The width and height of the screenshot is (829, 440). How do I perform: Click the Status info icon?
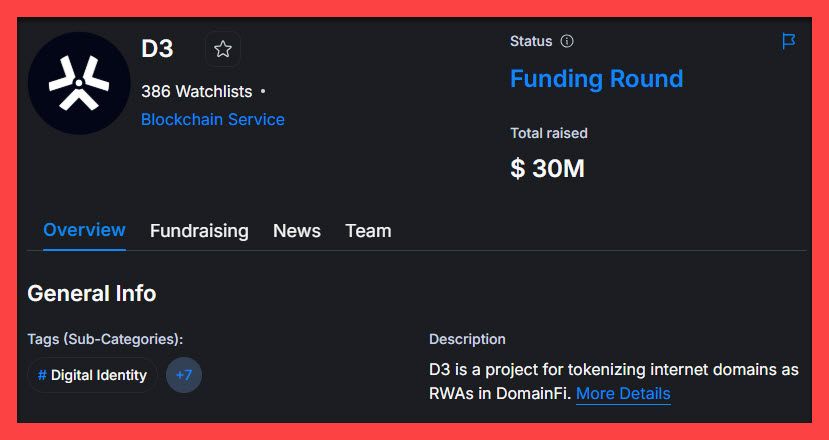coord(567,41)
